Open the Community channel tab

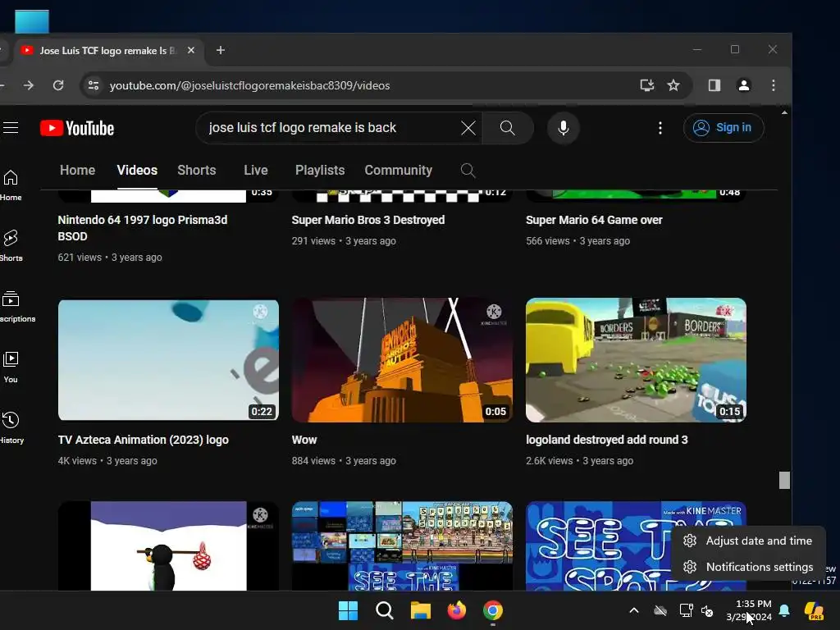(x=398, y=171)
